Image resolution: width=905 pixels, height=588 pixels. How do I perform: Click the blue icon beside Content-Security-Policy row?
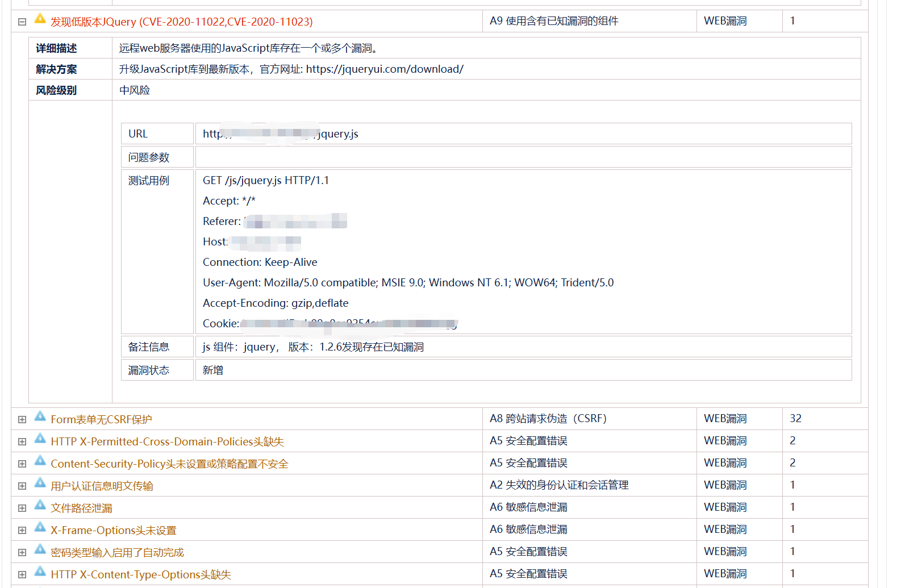click(x=40, y=461)
